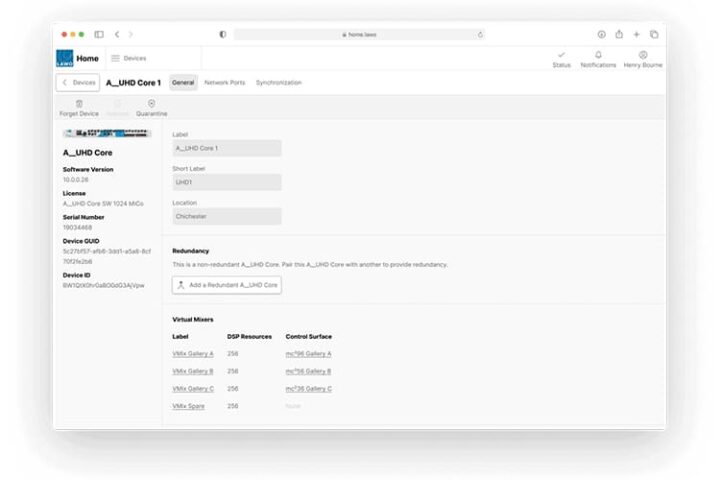Click software version 10.0.0.26 text

point(76,180)
